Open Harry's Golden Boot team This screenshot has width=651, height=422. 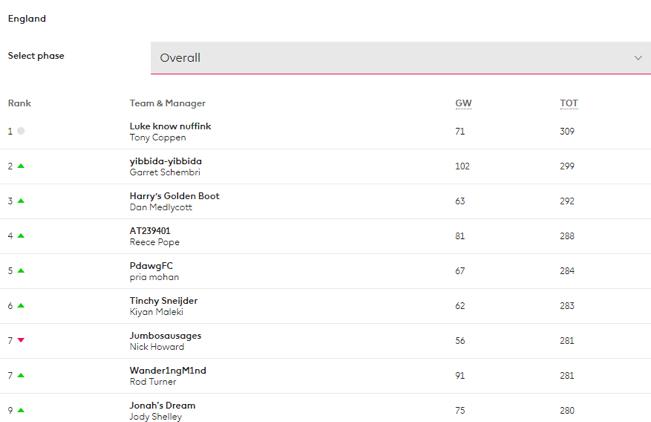click(x=174, y=196)
